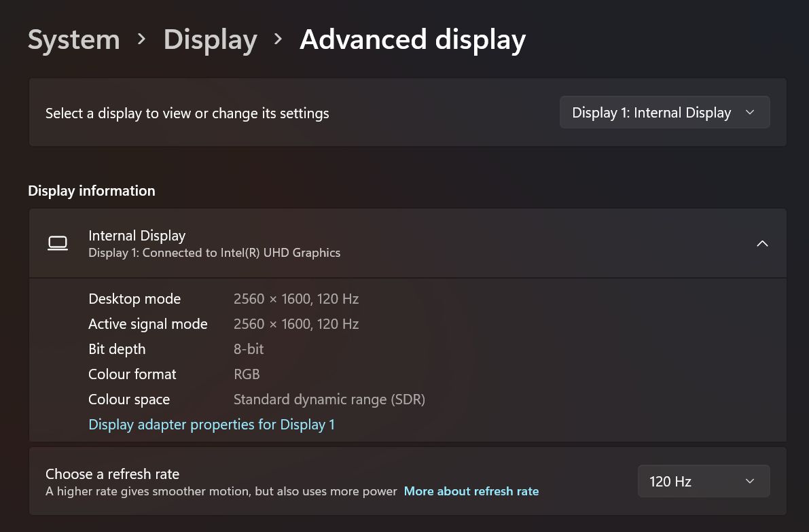Click the Standard dynamic range (SDR) value
Screen dimensions: 809x532
tap(329, 400)
